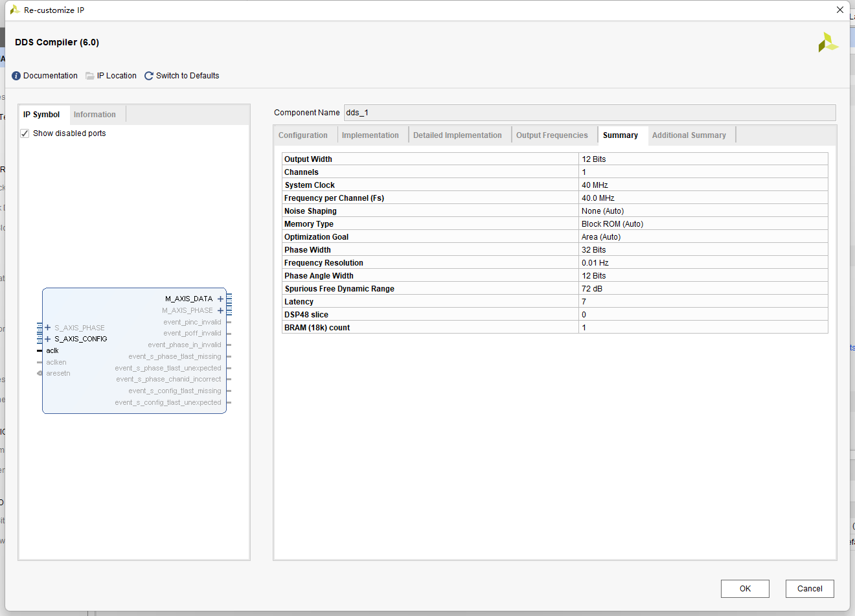Click event_s_config_tlast_unexpected port
Screen dimensions: 855x616
(x=168, y=402)
